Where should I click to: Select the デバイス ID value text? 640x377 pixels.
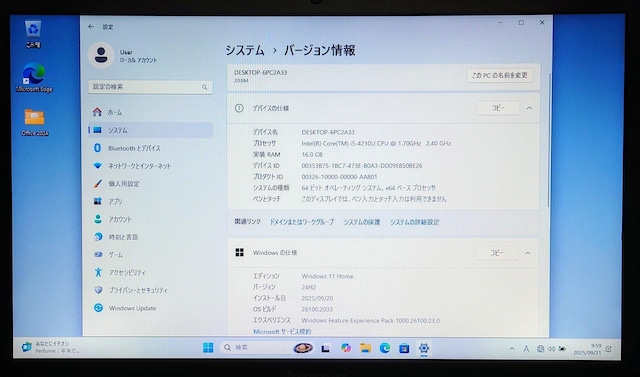tap(362, 166)
